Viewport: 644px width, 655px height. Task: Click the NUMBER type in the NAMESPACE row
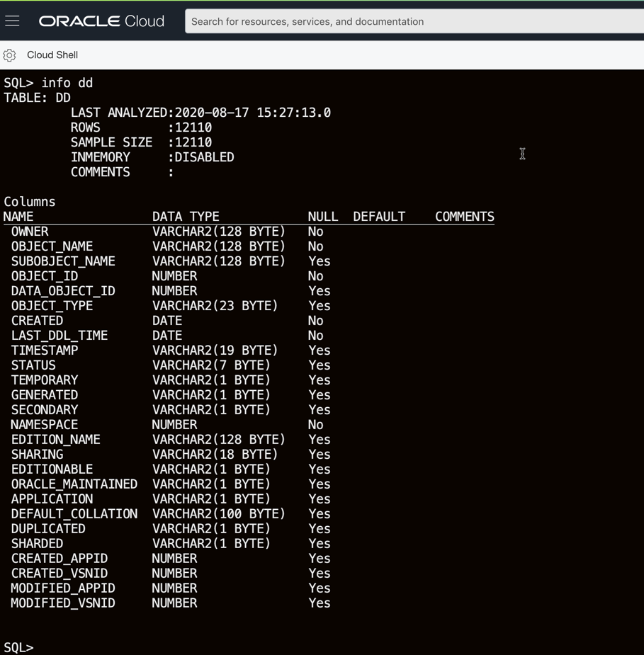pyautogui.click(x=175, y=424)
